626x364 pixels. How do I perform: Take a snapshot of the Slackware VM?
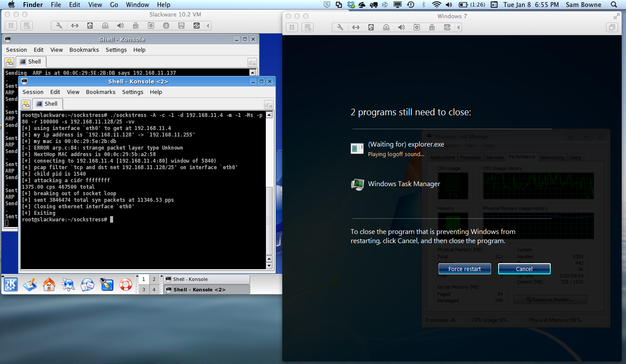point(26,26)
